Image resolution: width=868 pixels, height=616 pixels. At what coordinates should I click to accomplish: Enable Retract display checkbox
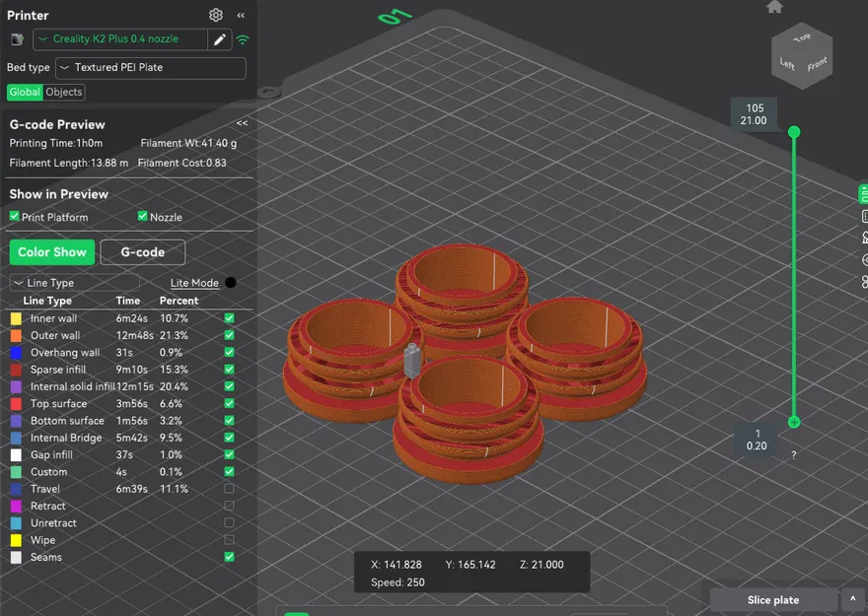(x=229, y=506)
